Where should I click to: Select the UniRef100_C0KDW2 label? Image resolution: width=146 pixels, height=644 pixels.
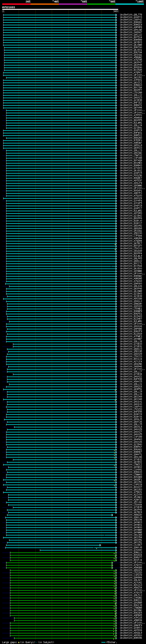(131, 598)
